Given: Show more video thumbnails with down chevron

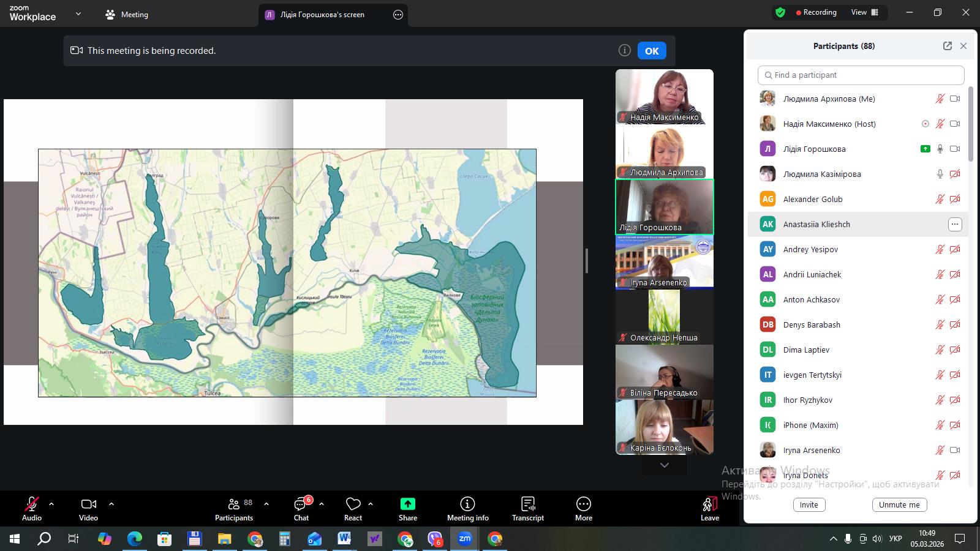Looking at the screenshot, I should pos(664,465).
